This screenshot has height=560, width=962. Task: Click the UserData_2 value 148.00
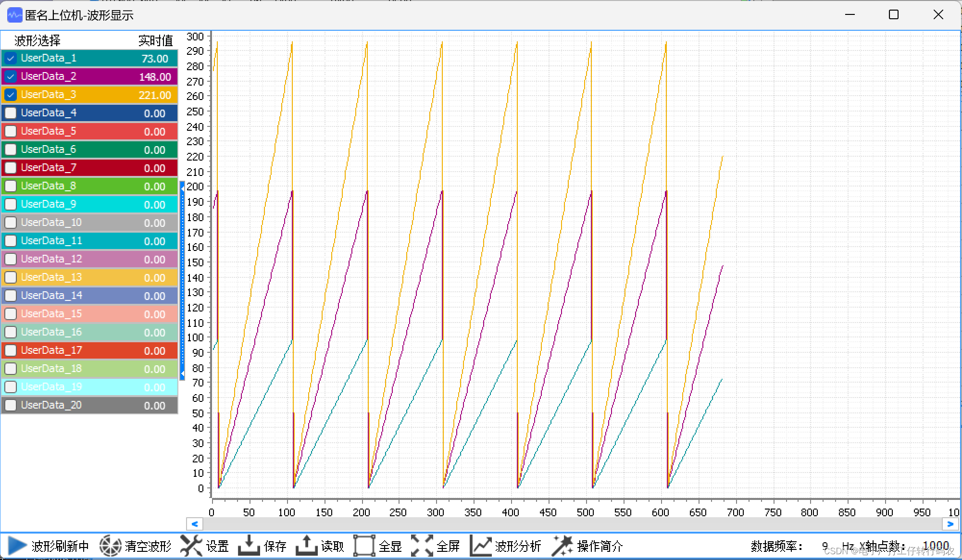(x=155, y=77)
